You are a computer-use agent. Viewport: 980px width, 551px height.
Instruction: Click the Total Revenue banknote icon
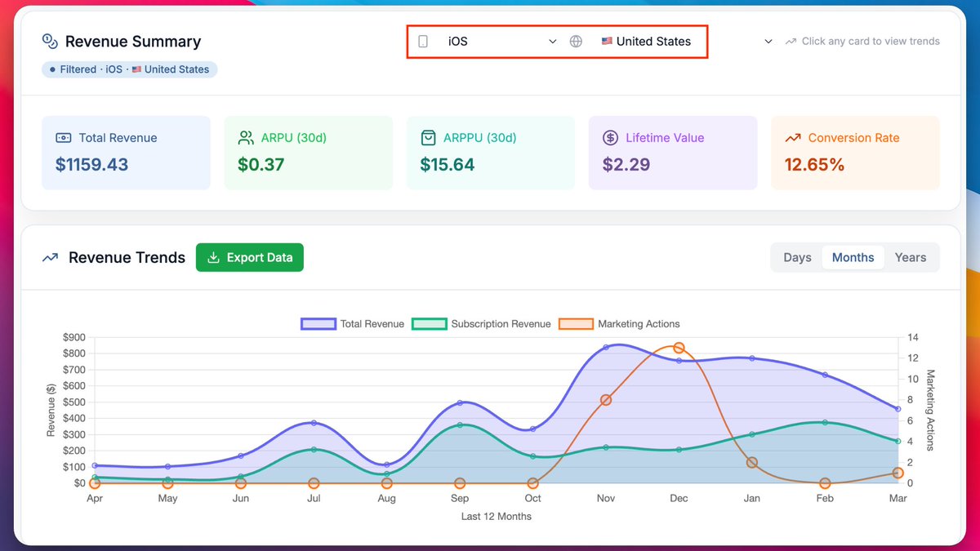[x=63, y=138]
